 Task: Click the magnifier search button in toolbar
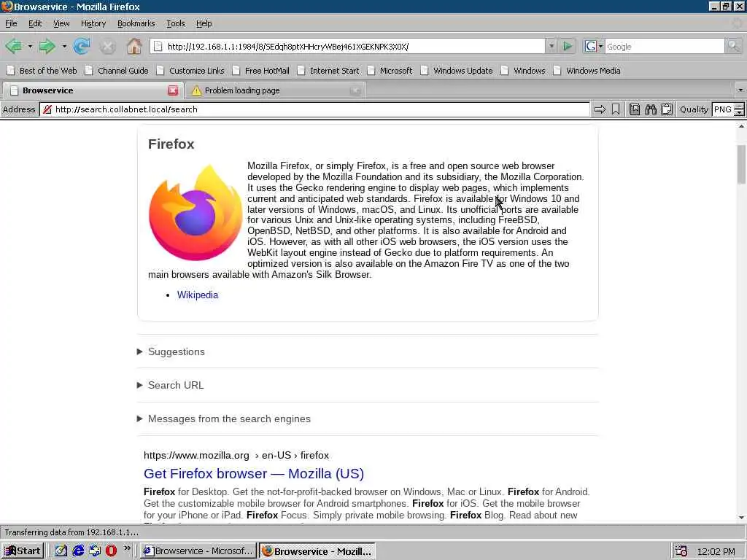coord(733,46)
